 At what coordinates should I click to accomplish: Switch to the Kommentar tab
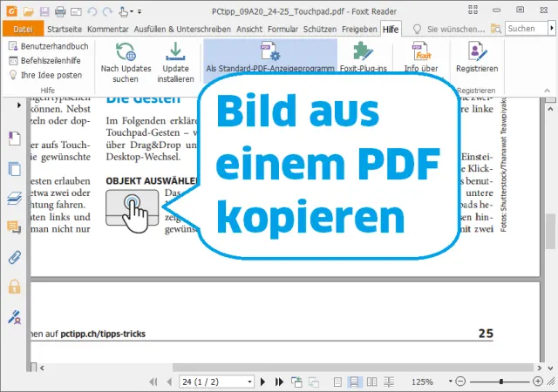point(108,29)
